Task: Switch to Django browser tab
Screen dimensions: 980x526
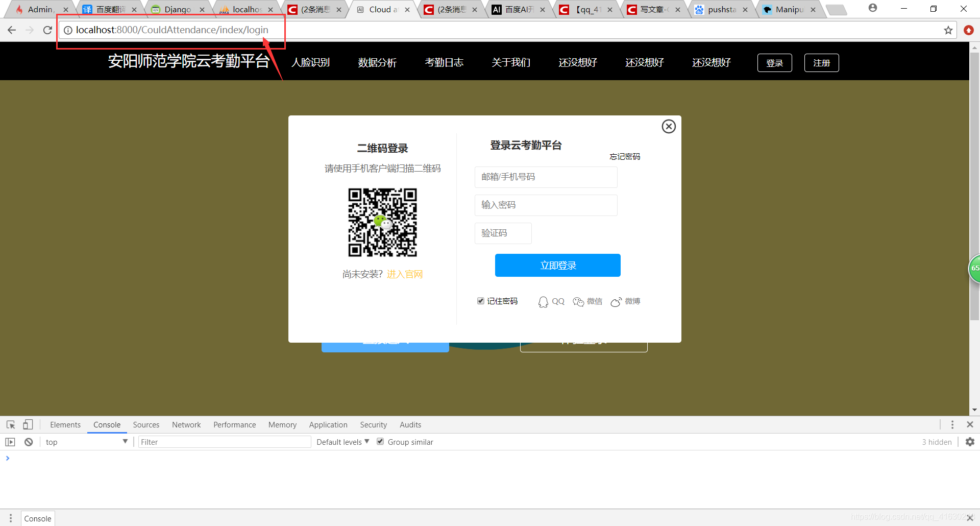Action: 178,9
